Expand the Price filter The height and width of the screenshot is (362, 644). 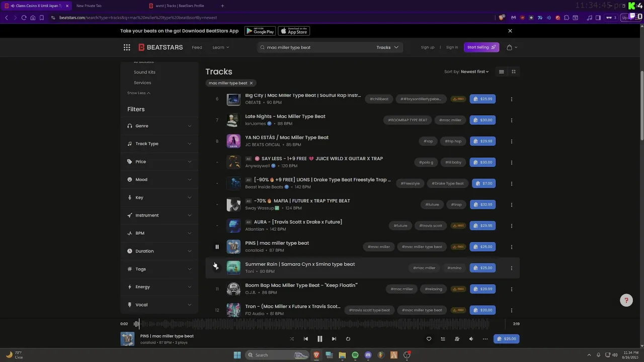pyautogui.click(x=159, y=162)
